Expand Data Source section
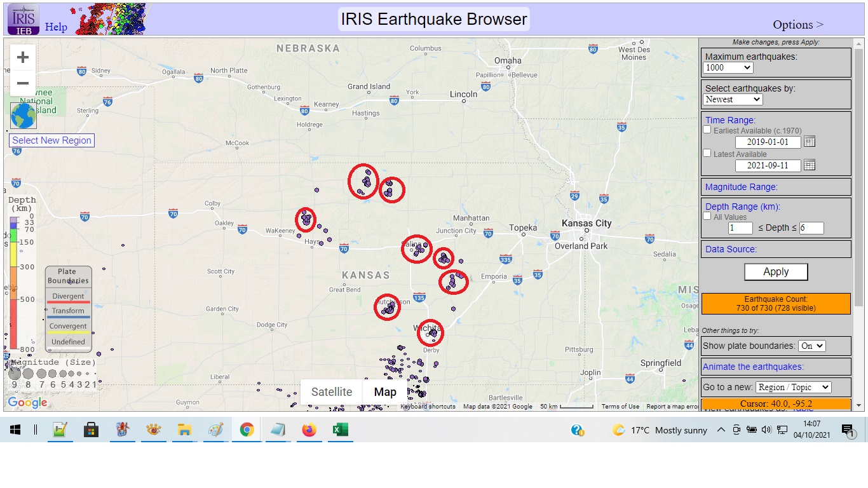Image resolution: width=868 pixels, height=488 pixels. click(731, 249)
